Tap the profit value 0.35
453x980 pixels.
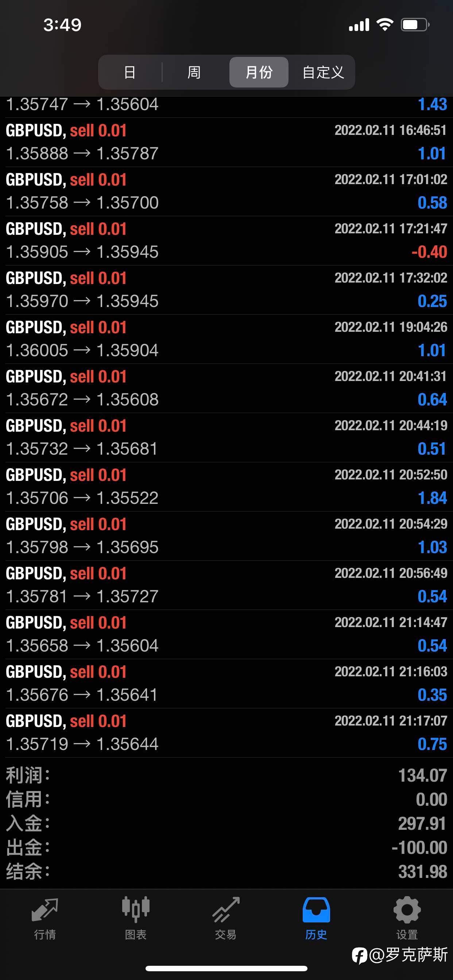[432, 695]
